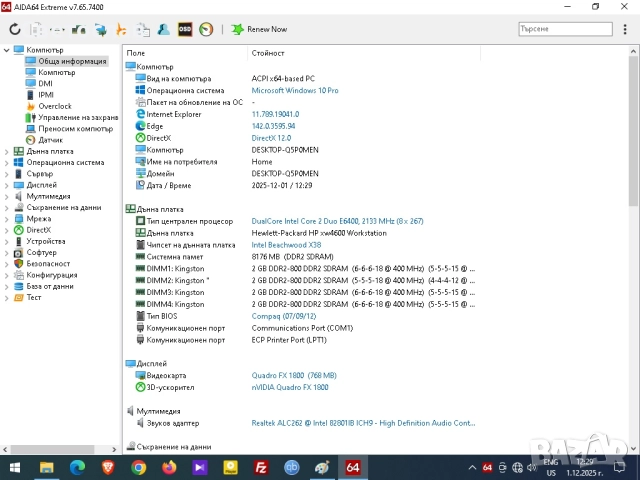Open Firefox from the taskbar

tap(169, 467)
